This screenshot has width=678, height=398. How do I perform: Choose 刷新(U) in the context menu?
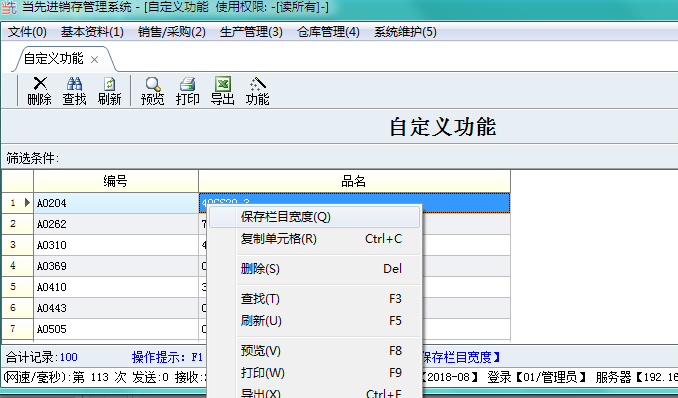click(314, 321)
